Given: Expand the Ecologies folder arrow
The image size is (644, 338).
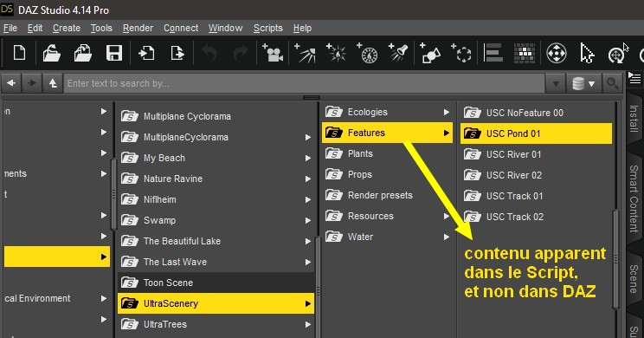Looking at the screenshot, I should 446,112.
